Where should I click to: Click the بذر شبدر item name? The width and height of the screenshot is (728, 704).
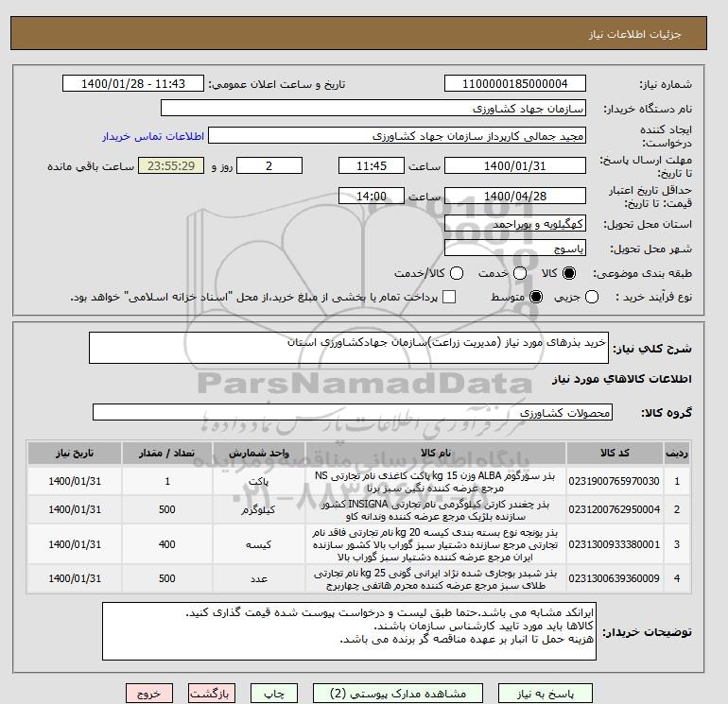coord(436,579)
